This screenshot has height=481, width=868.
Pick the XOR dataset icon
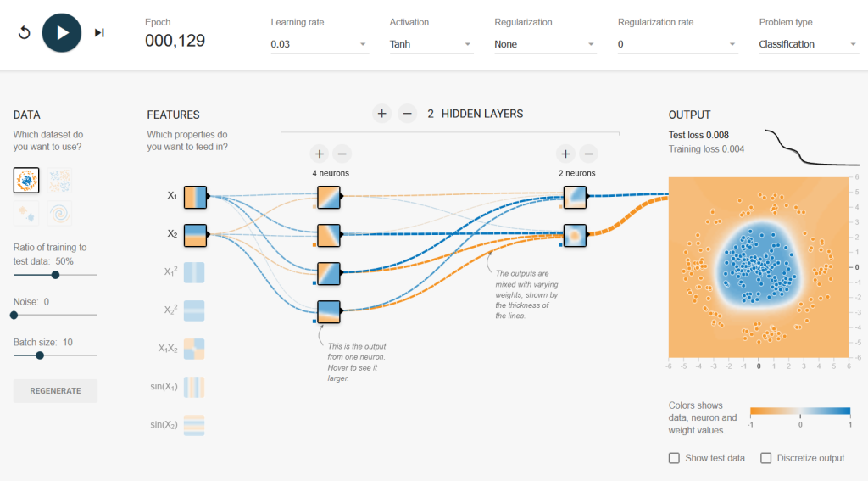(x=60, y=180)
